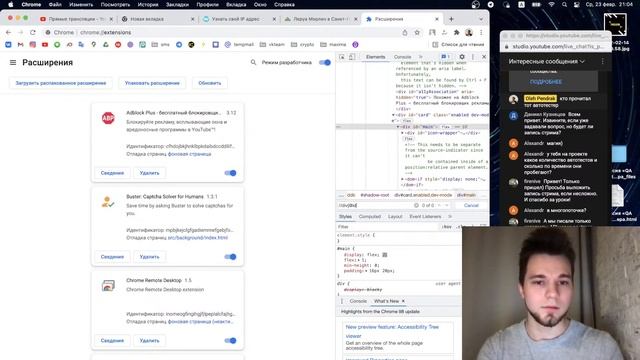The width and height of the screenshot is (640, 360).
Task: Remove Chrome Remote Desktop extension
Action: 149,340
